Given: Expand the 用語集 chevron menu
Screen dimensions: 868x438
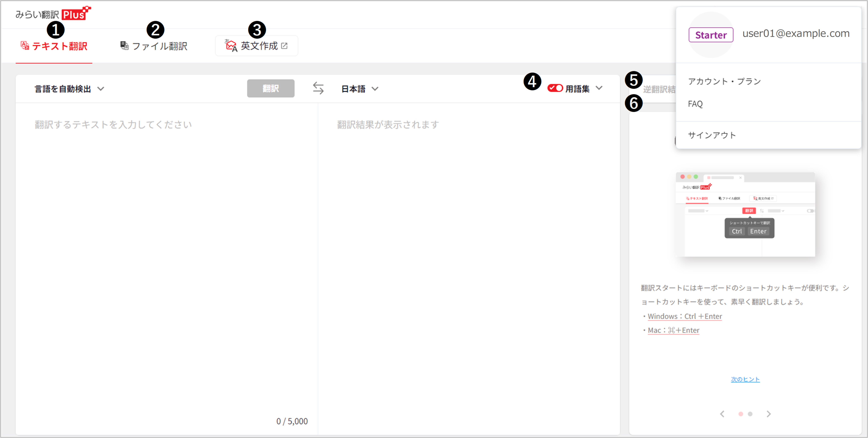Looking at the screenshot, I should [599, 88].
